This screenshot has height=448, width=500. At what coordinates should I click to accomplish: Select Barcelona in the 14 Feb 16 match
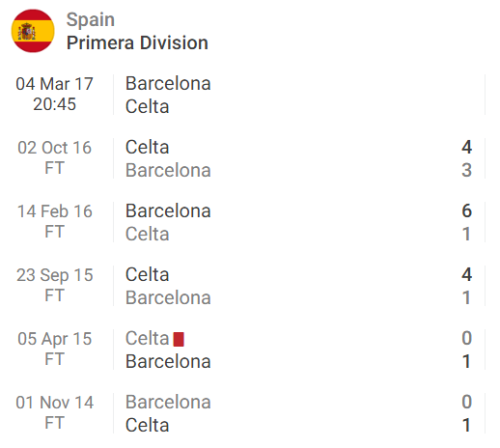(168, 210)
